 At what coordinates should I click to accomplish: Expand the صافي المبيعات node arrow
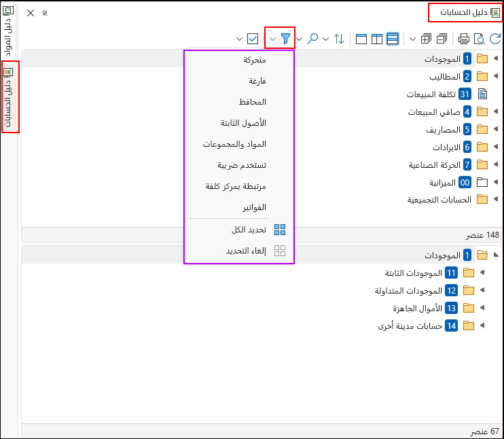click(496, 111)
